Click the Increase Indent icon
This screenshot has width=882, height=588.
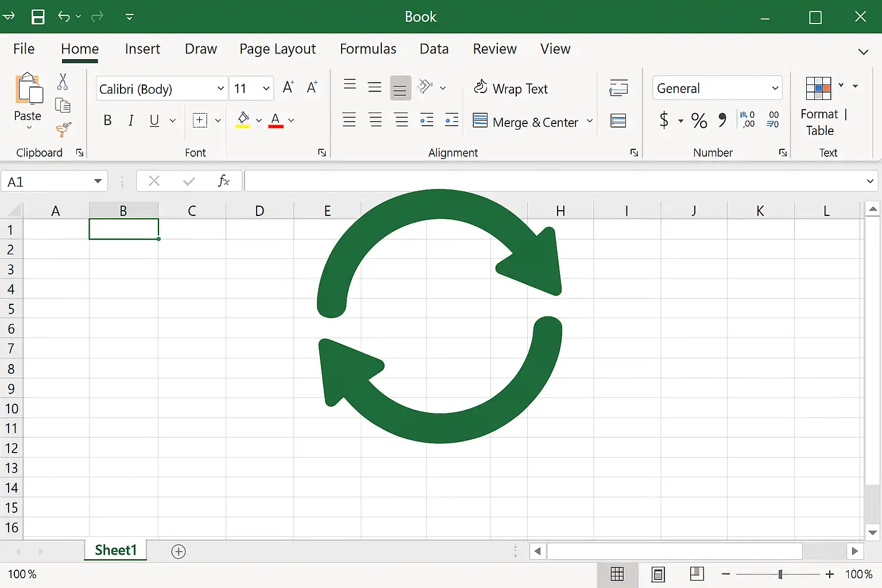[x=452, y=120]
